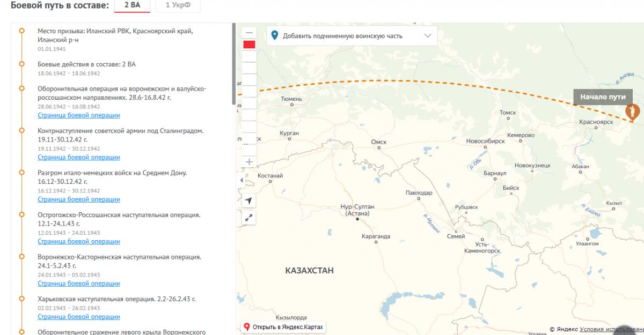Click Новосибирск city label on map
This screenshot has height=335, width=644.
(485, 141)
